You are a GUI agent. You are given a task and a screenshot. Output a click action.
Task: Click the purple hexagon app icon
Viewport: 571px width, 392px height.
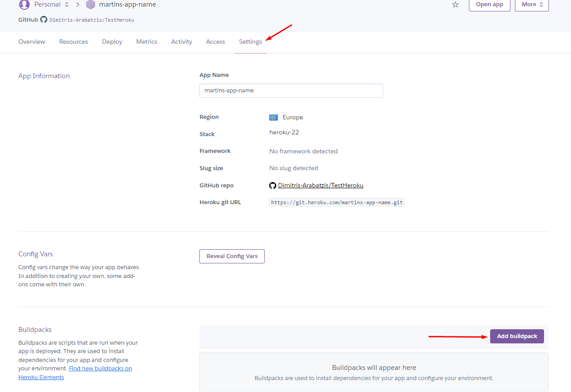click(91, 4)
